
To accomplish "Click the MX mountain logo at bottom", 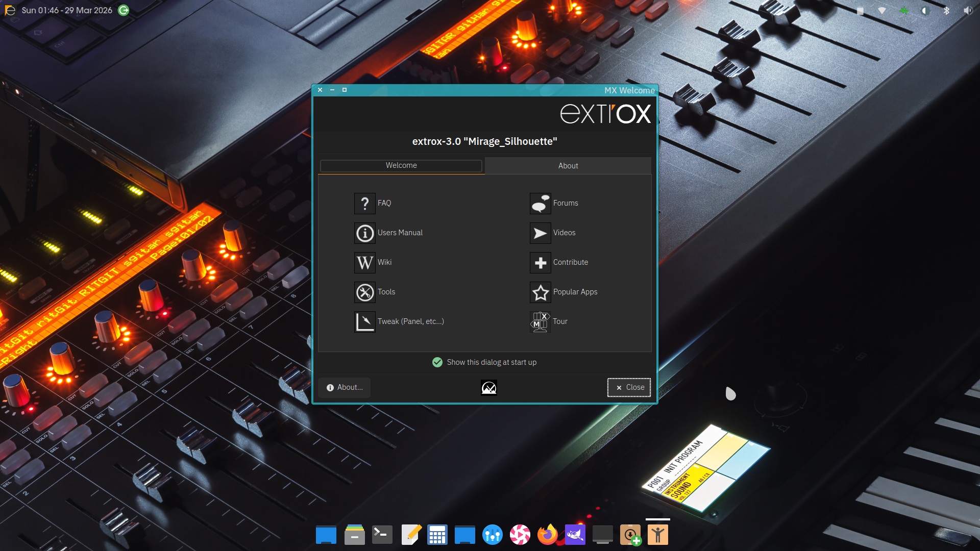I will click(488, 388).
